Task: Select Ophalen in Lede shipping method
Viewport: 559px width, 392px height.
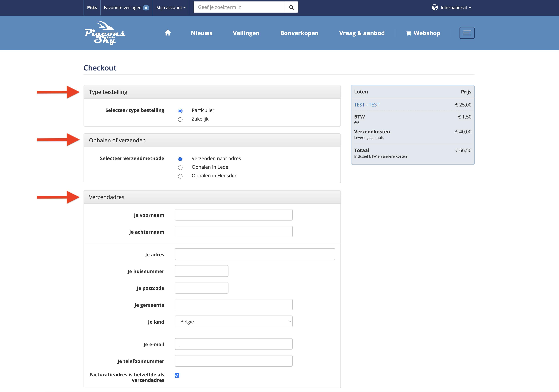Action: pos(180,167)
